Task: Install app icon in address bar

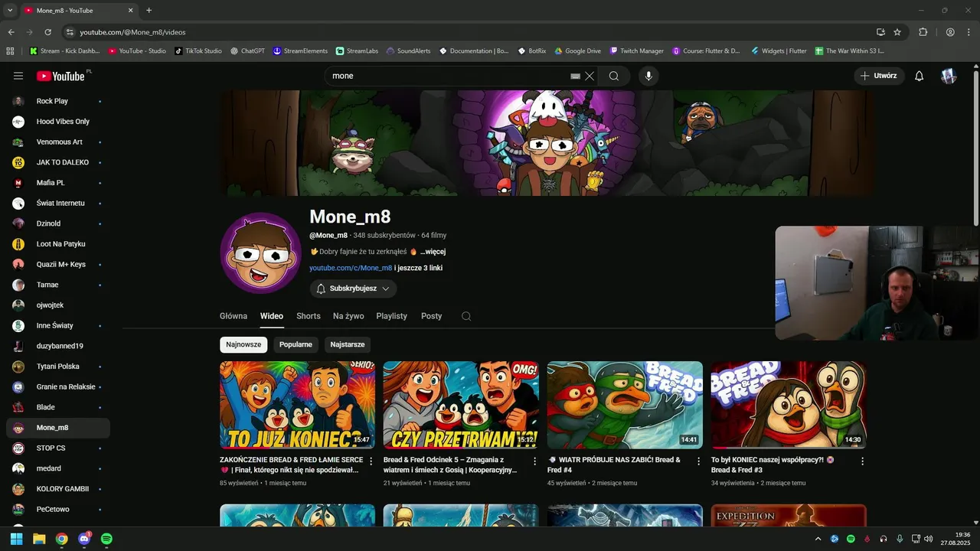Action: [880, 32]
